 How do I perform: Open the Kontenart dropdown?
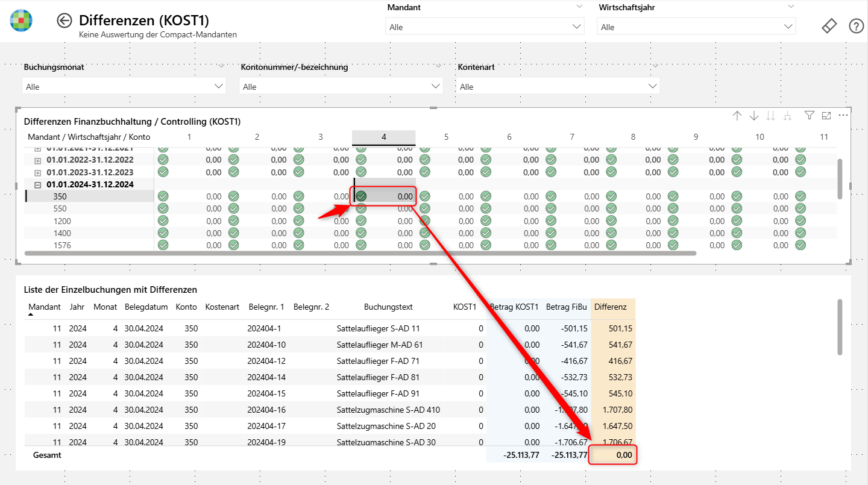coord(558,86)
